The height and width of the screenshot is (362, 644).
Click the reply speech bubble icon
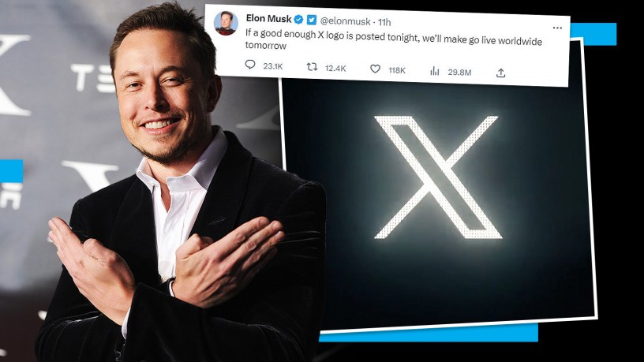(249, 65)
